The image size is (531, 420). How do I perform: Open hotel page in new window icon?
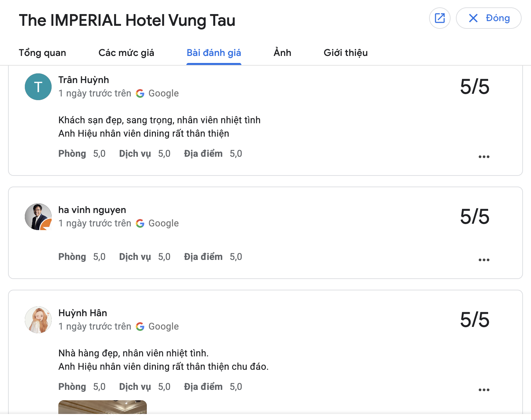pyautogui.click(x=439, y=18)
